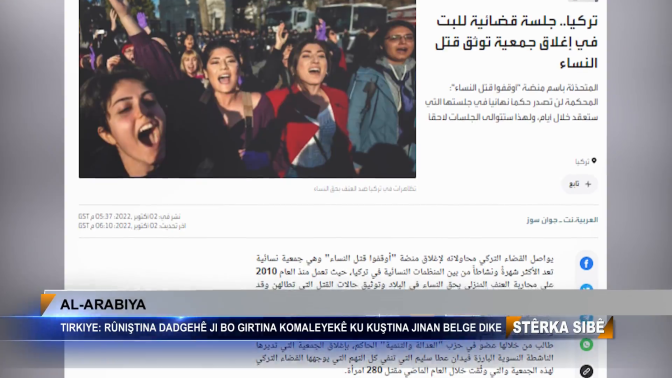Viewport: 672px width, 378px height.
Task: Open the author link العربية.نت ـ جوان سوز
Action: [562, 220]
